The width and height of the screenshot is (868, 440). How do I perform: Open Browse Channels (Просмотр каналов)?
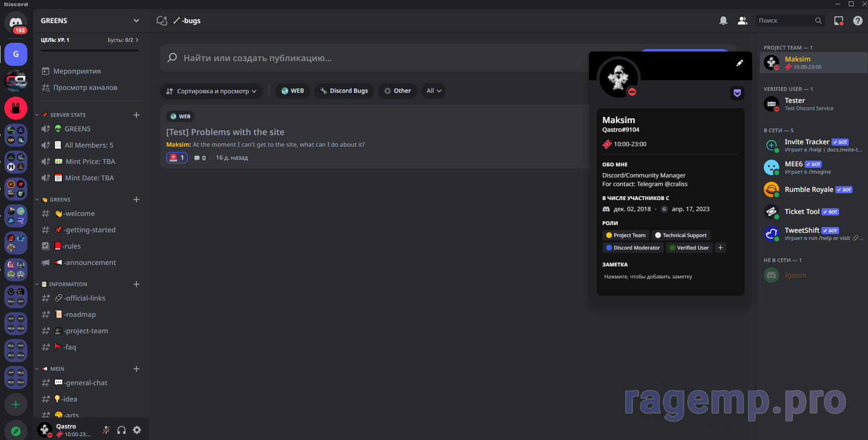click(91, 88)
